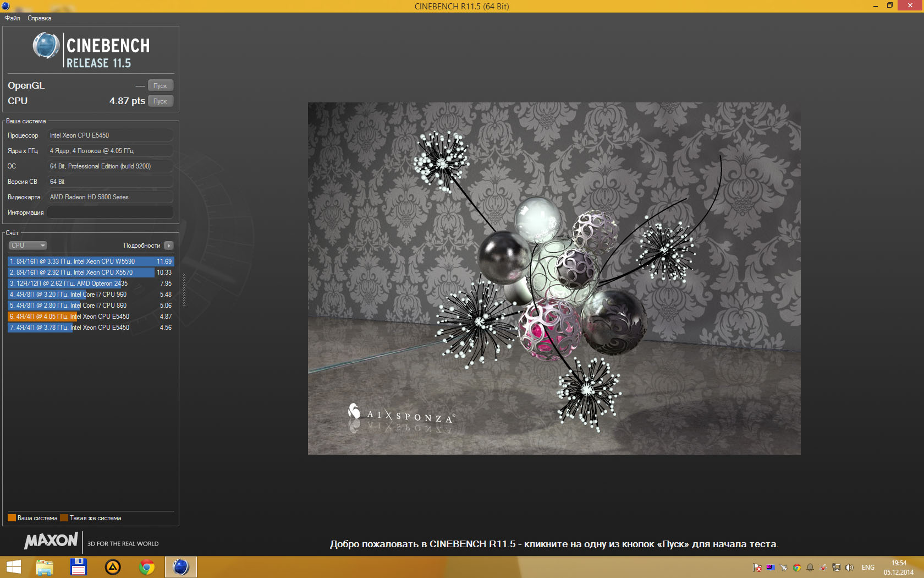
Task: Open the clock and date 05.12.2014
Action: click(899, 568)
